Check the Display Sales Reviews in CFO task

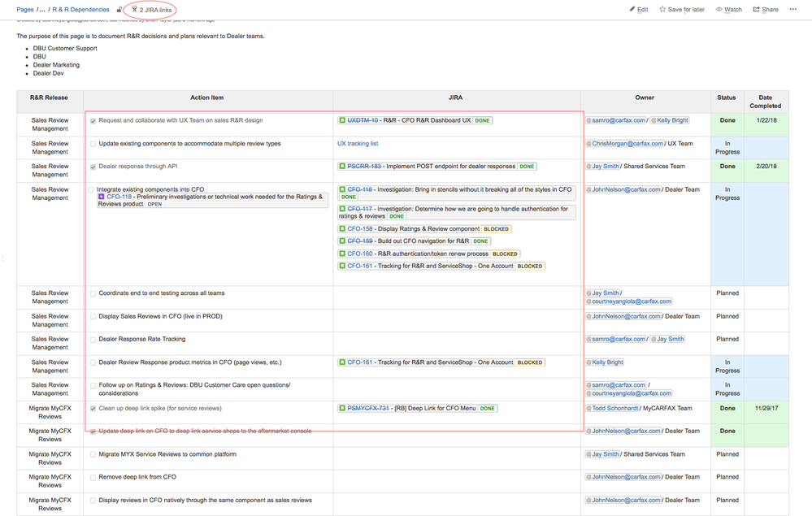coord(93,317)
